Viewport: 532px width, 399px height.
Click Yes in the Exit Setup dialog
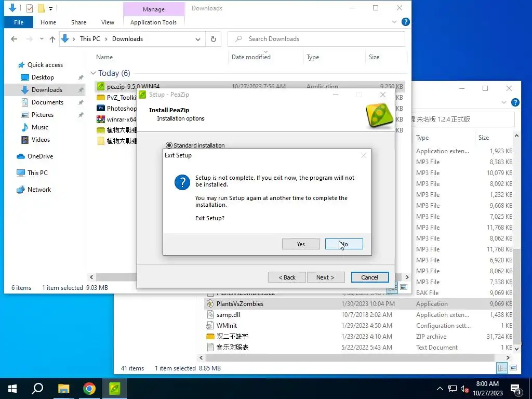pos(301,244)
